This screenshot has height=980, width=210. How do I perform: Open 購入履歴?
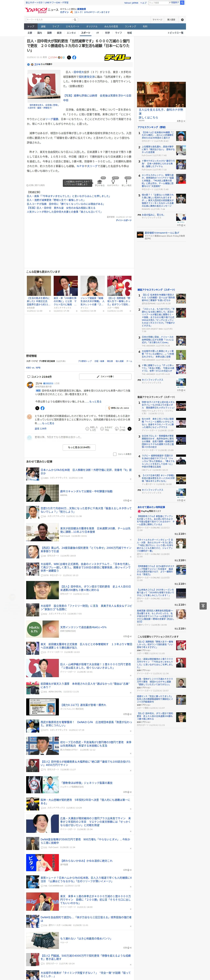pos(171,19)
